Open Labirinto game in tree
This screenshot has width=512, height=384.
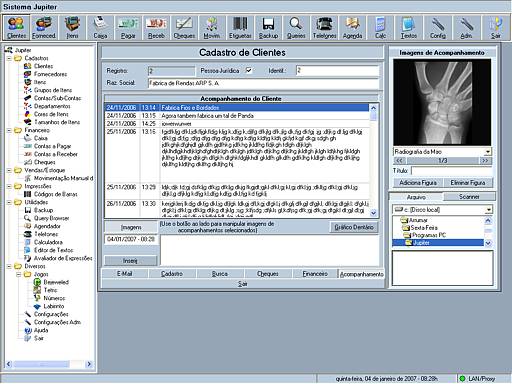coord(54,306)
